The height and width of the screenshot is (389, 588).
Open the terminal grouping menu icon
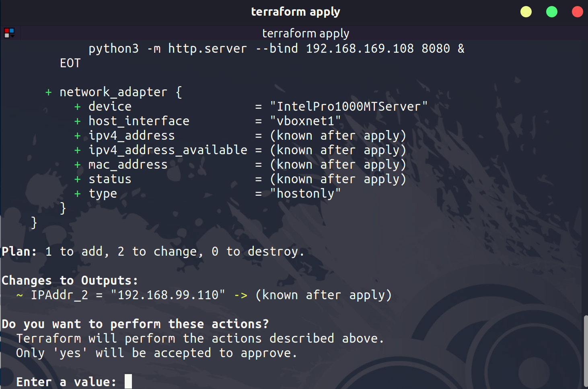tap(9, 33)
